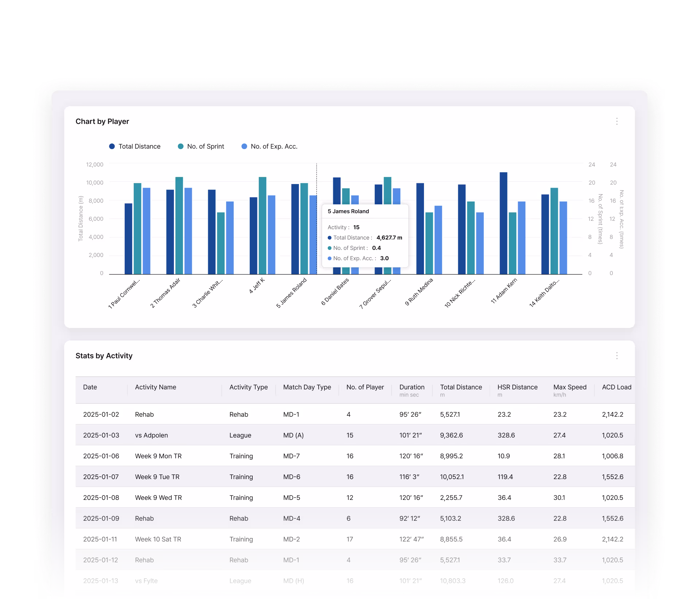Click Ruth Medina's Total Distance bar
The width and height of the screenshot is (700, 599).
coord(420,230)
